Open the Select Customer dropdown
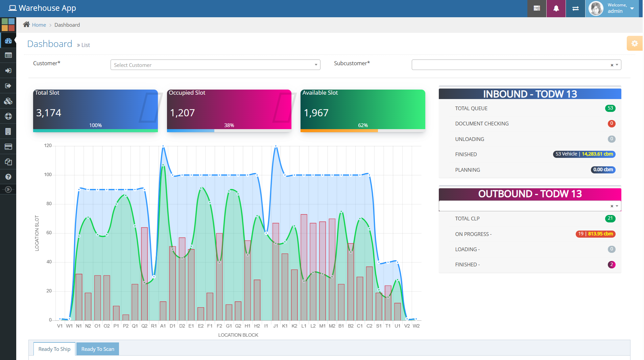Screen dimensions: 644x360 point(215,65)
